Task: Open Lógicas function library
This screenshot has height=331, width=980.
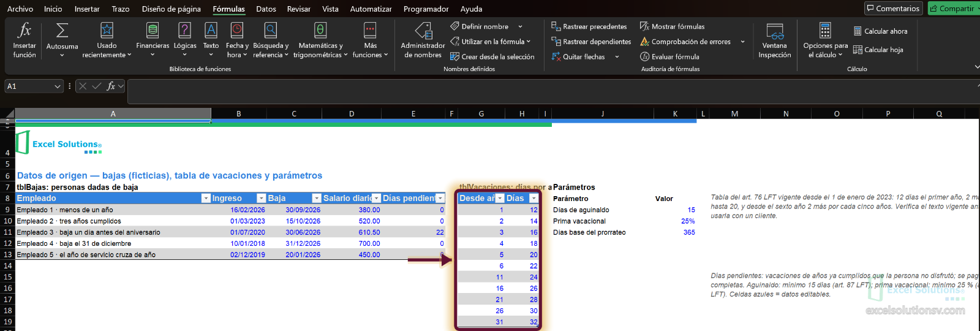Action: (185, 40)
